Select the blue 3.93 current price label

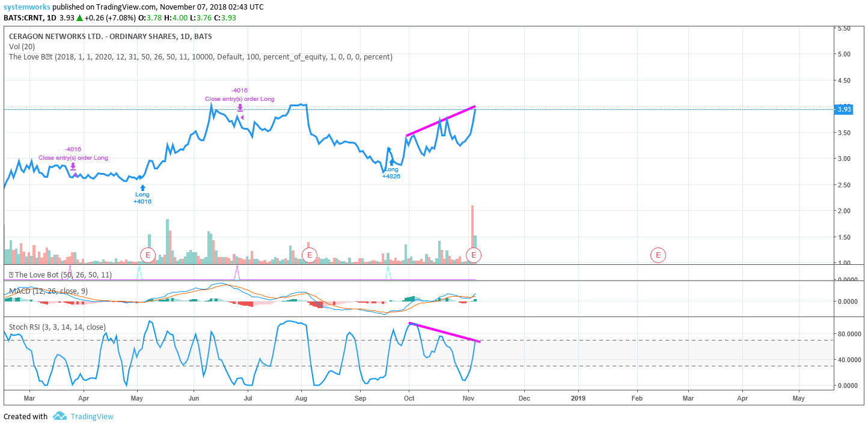pyautogui.click(x=845, y=109)
